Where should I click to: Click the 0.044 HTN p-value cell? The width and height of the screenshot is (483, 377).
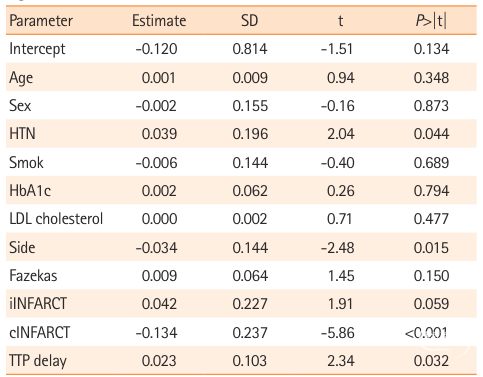[x=431, y=134]
